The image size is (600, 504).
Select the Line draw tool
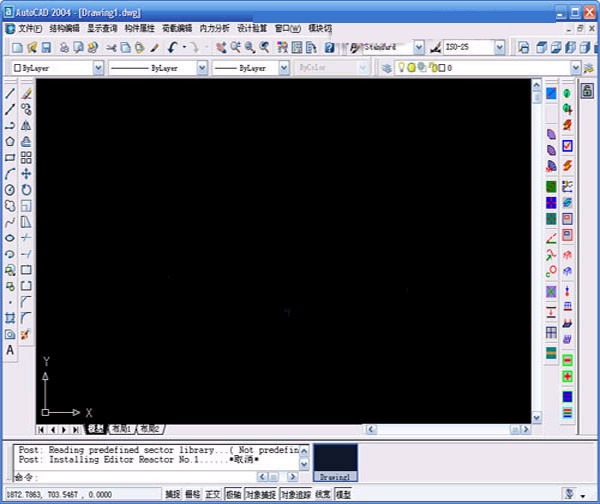10,93
